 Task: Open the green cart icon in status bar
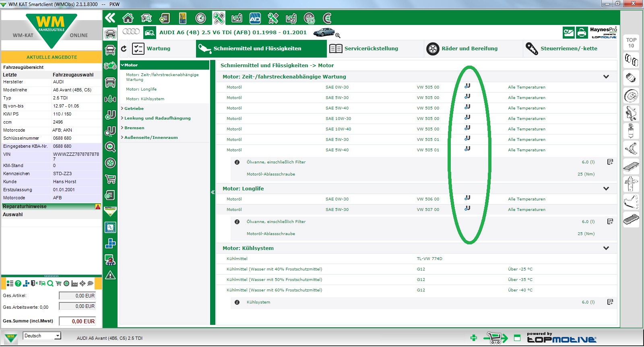tap(495, 338)
